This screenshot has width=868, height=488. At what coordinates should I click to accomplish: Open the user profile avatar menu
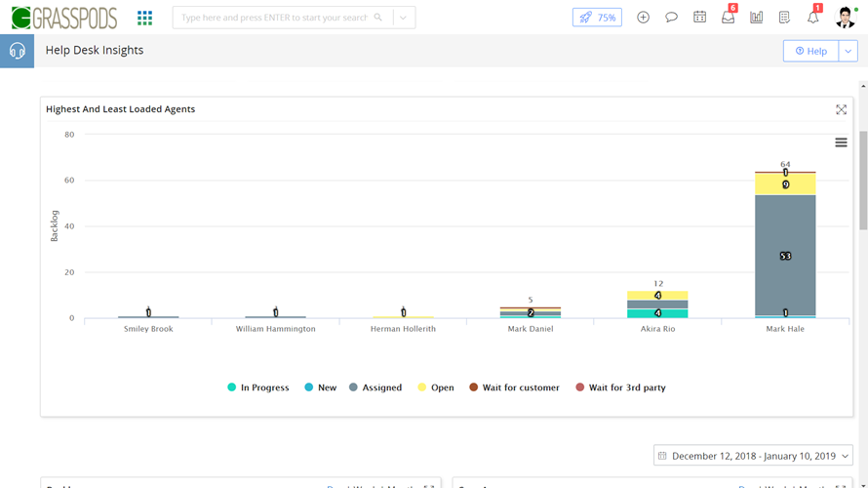845,18
